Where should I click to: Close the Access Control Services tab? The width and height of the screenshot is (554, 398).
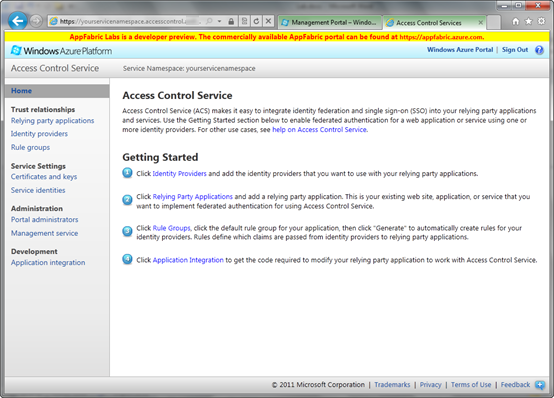[481, 23]
